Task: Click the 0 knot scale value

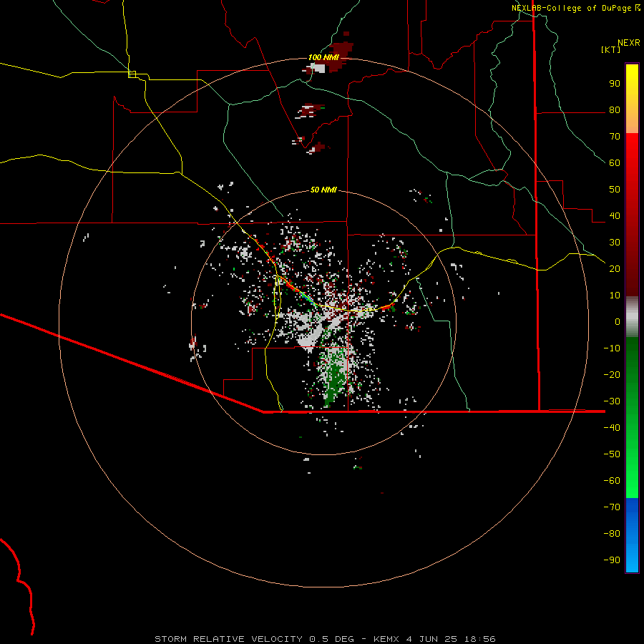Action: click(x=618, y=321)
